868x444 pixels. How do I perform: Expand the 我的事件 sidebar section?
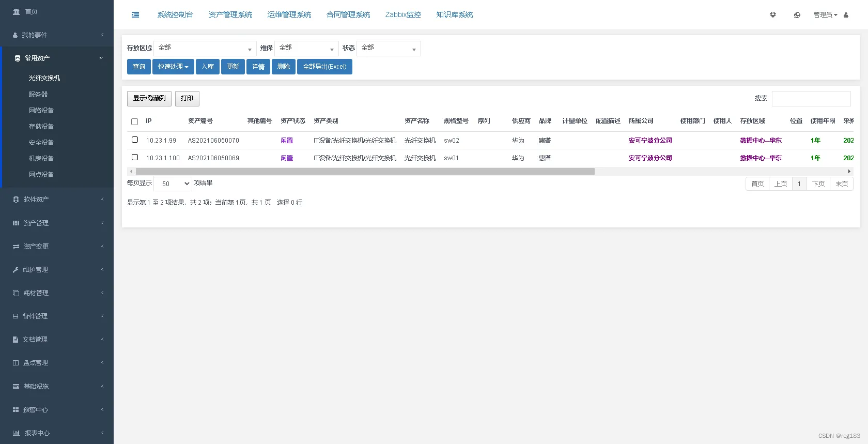57,35
